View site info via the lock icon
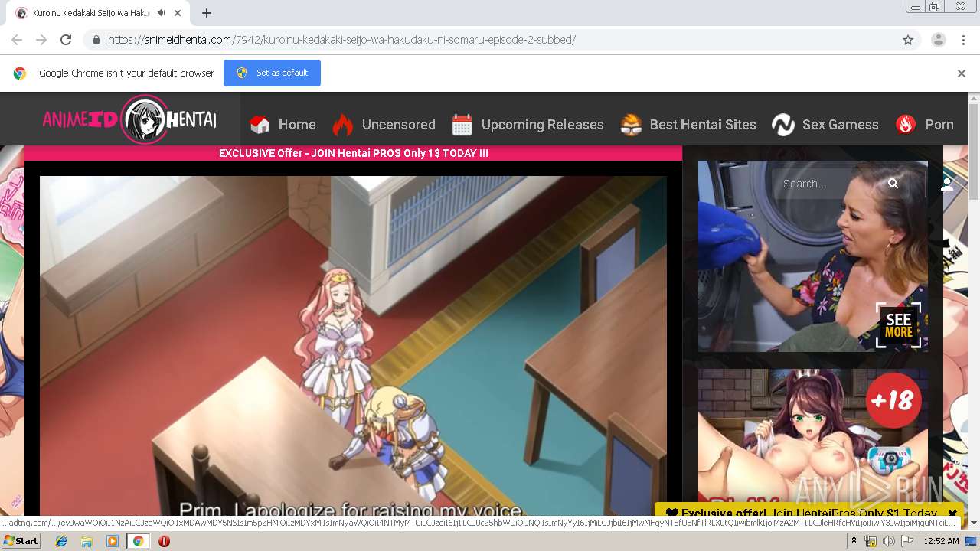980x551 pixels. coord(96,40)
